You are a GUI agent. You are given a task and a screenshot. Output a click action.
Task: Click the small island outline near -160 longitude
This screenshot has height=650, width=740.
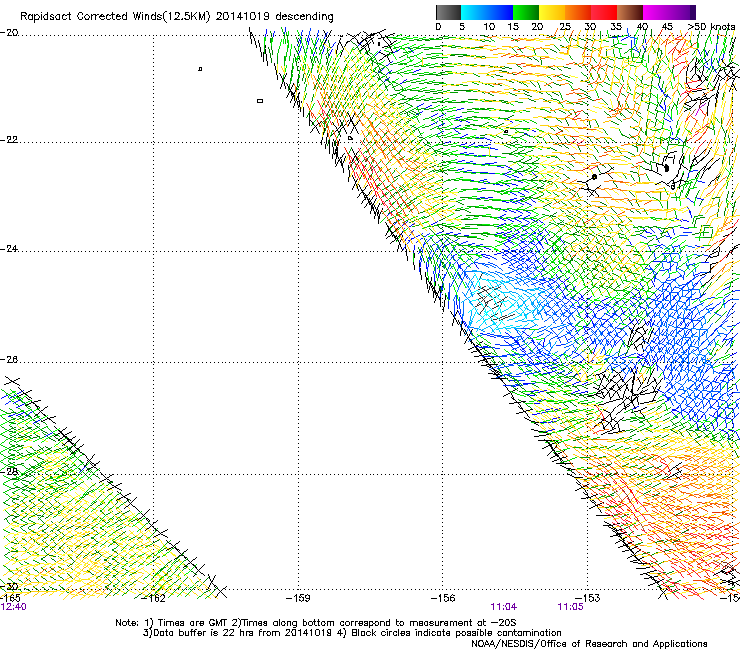pos(260,101)
